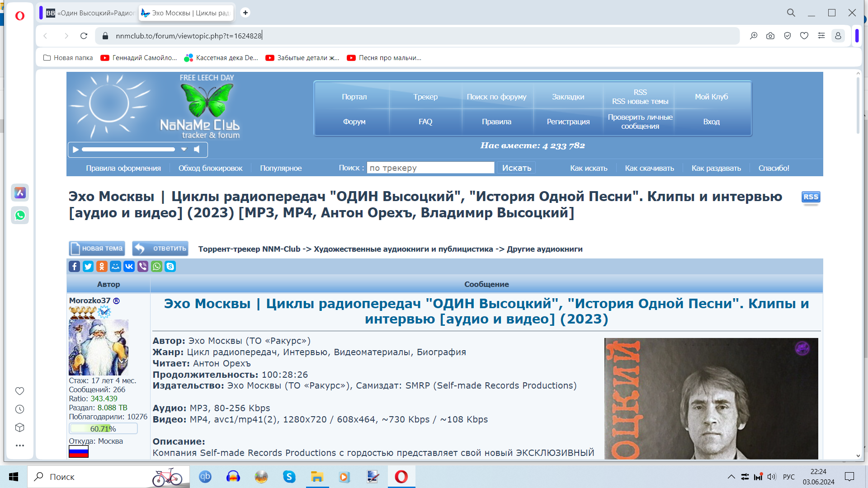Open the Трекер menu item
The height and width of the screenshot is (488, 868).
point(425,97)
